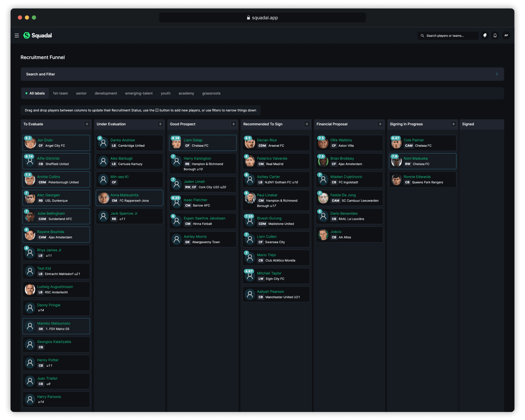Focus the Search players or teams field

pyautogui.click(x=448, y=36)
